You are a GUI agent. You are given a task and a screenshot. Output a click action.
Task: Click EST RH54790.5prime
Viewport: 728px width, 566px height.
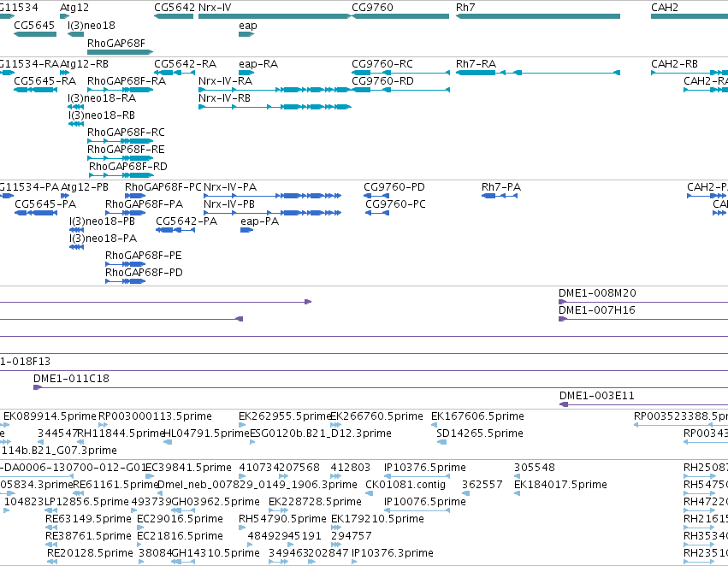click(x=282, y=519)
